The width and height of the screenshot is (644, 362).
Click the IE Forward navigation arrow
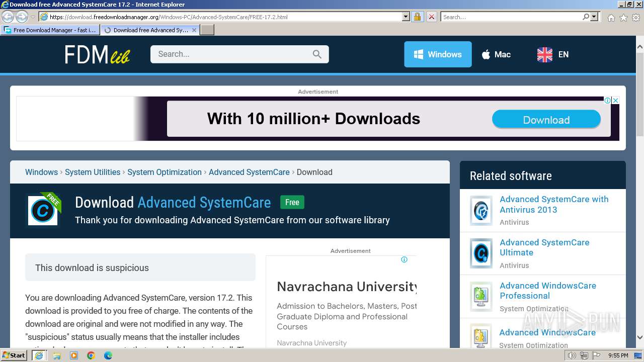point(22,17)
